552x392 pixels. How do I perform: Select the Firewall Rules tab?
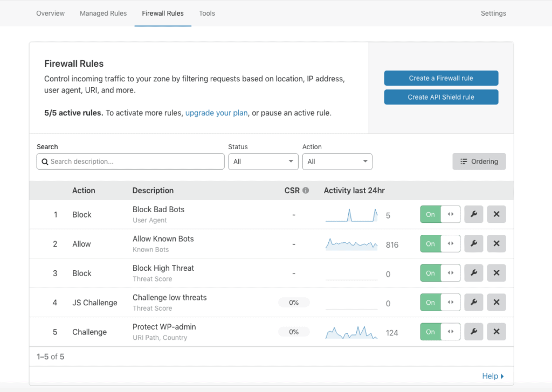click(x=163, y=13)
